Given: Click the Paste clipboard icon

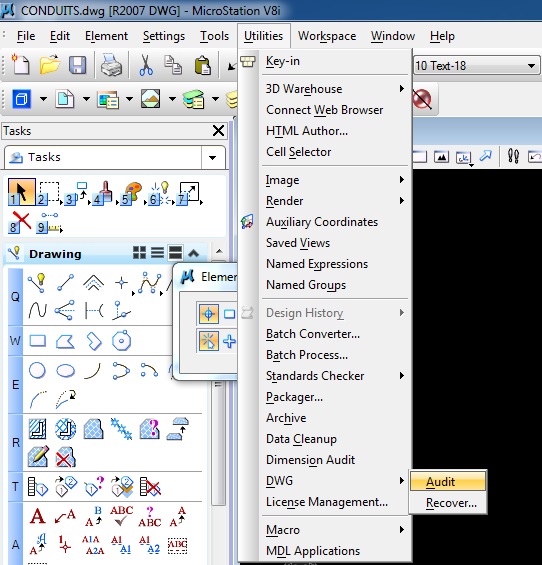Looking at the screenshot, I should 203,65.
